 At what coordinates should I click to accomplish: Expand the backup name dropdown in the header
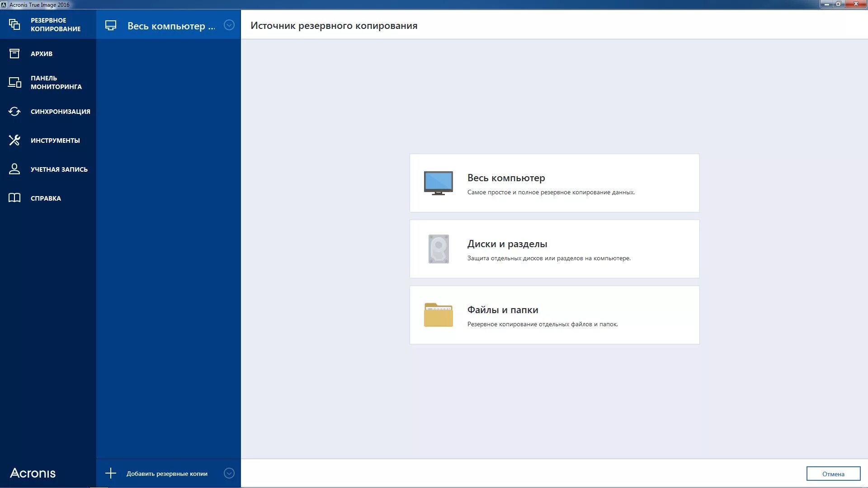click(230, 26)
